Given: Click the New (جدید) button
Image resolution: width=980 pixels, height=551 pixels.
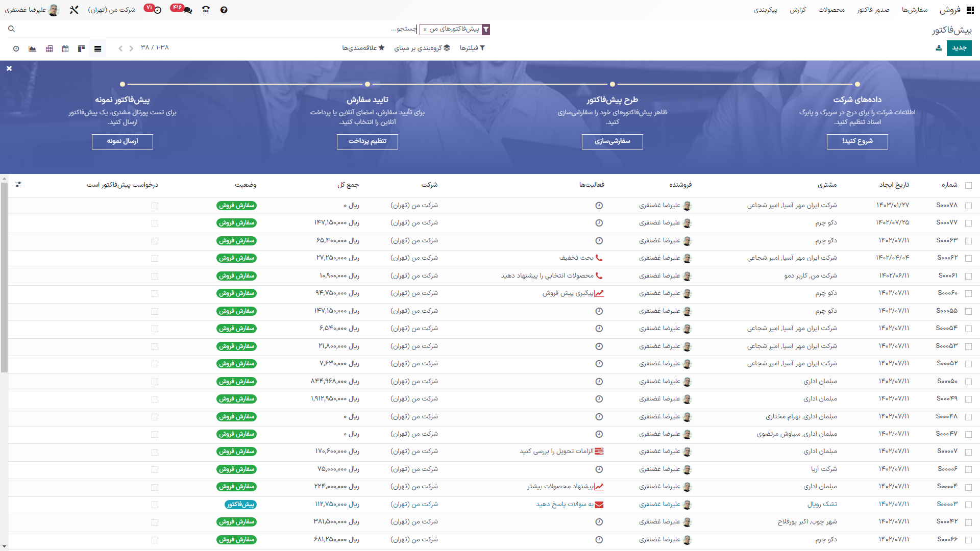Looking at the screenshot, I should [959, 48].
